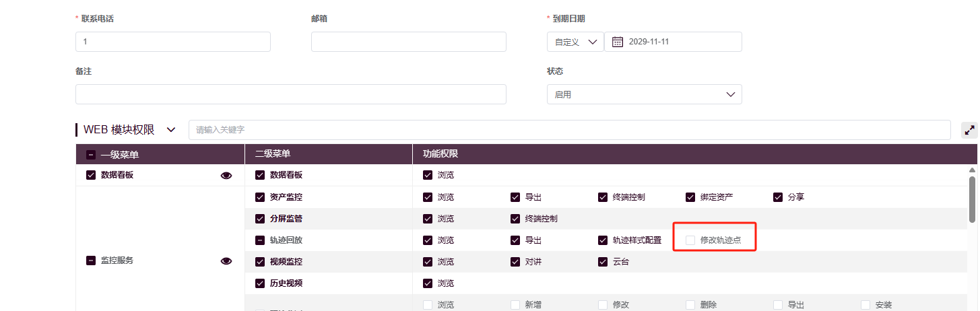
Task: Click the 邮箱 input field
Action: pos(408,42)
